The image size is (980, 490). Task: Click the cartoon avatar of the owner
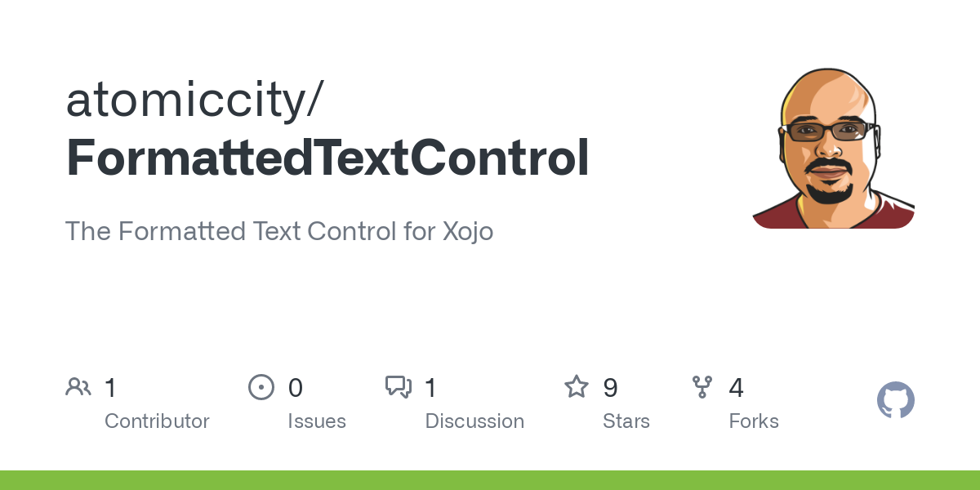click(x=833, y=147)
